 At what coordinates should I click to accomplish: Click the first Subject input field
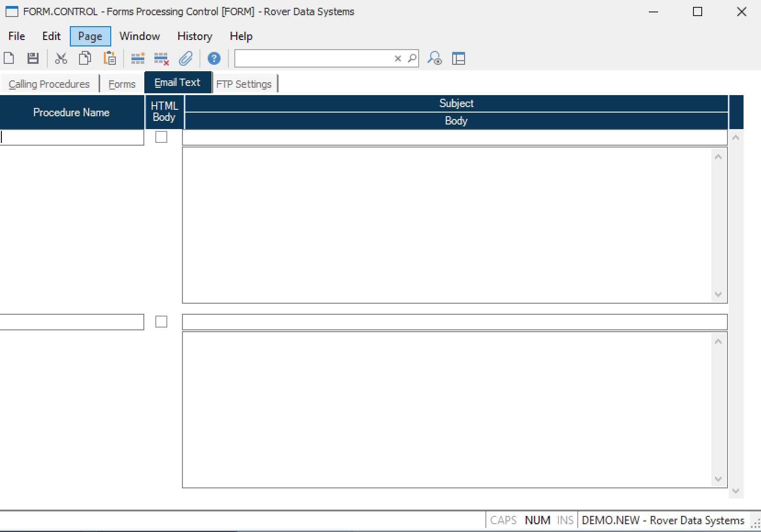pos(454,137)
